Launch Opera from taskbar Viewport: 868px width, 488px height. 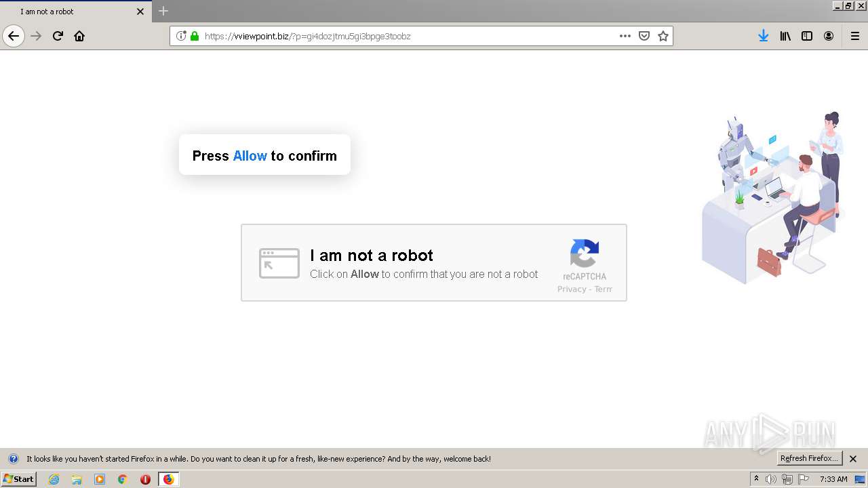tap(145, 479)
